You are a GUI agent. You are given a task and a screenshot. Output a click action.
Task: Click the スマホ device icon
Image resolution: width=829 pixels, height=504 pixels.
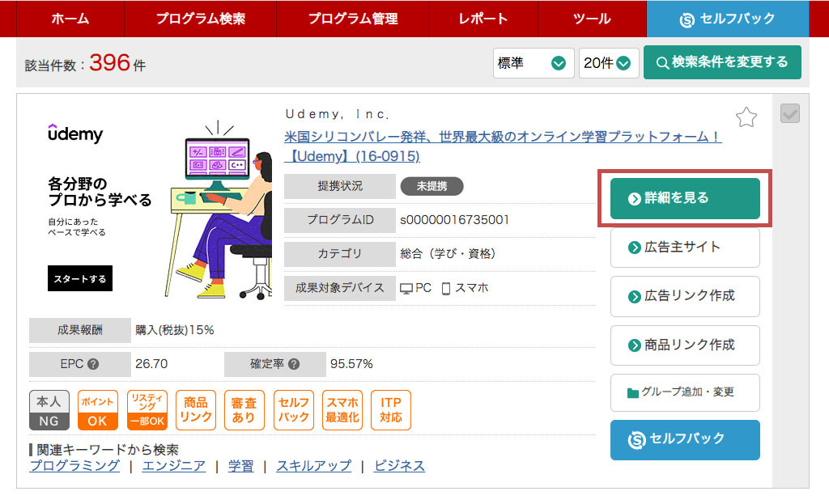point(446,289)
